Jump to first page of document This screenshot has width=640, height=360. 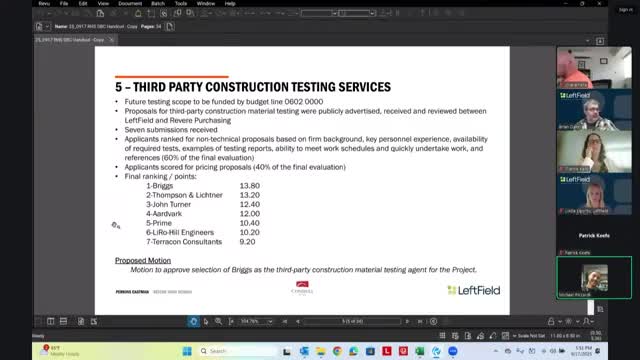tap(285, 322)
